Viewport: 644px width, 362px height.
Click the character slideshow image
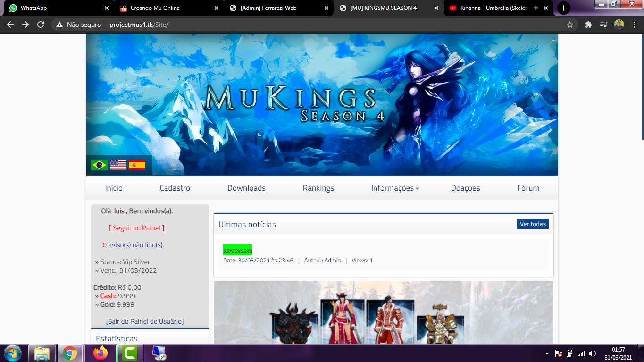[x=384, y=312]
